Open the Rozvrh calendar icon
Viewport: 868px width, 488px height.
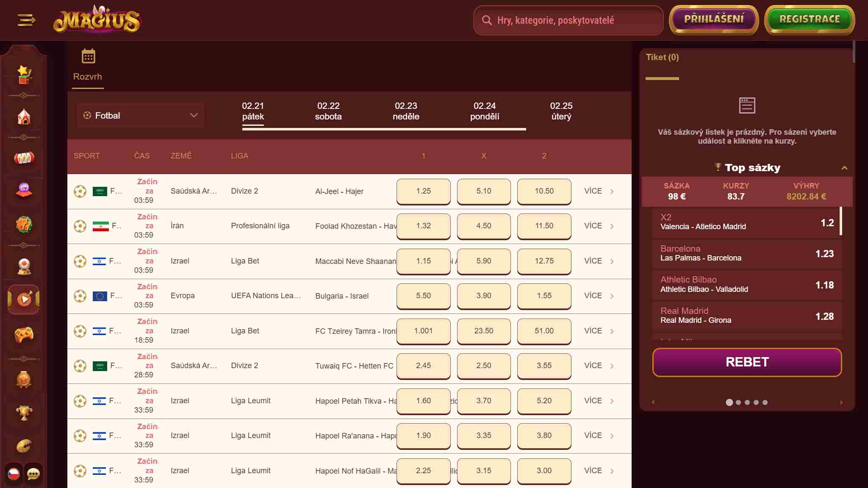88,56
